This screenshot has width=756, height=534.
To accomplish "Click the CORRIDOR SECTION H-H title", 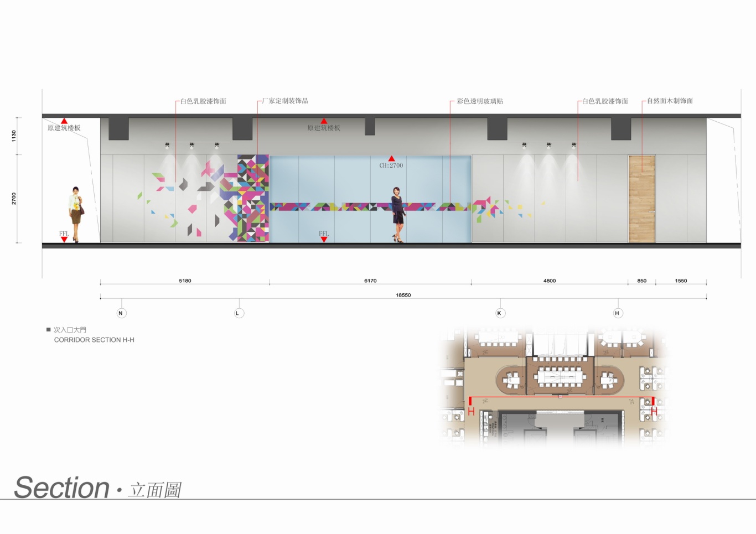I will (94, 340).
